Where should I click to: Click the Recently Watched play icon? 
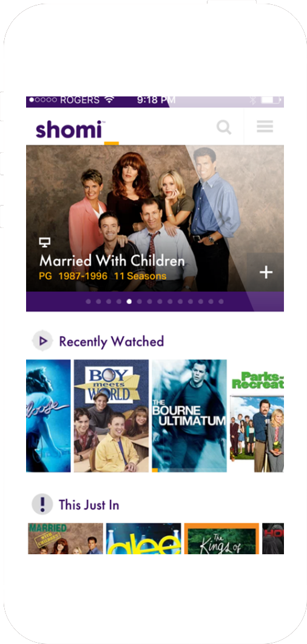(42, 341)
